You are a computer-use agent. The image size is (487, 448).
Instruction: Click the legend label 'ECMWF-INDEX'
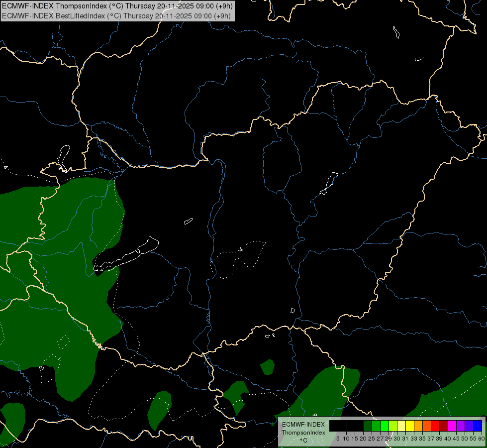pos(303,425)
